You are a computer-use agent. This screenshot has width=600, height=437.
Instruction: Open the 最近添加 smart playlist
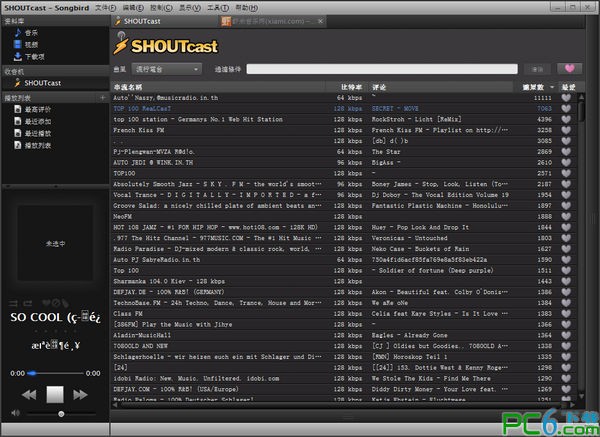38,121
